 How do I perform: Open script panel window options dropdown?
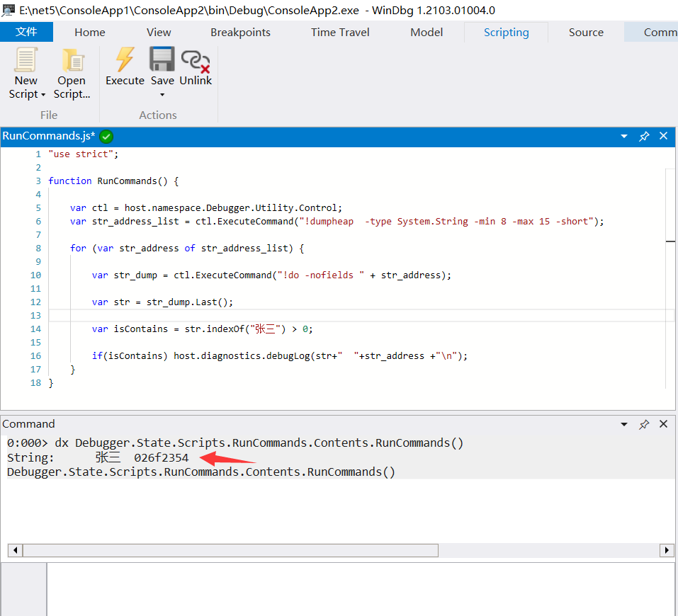pos(624,137)
